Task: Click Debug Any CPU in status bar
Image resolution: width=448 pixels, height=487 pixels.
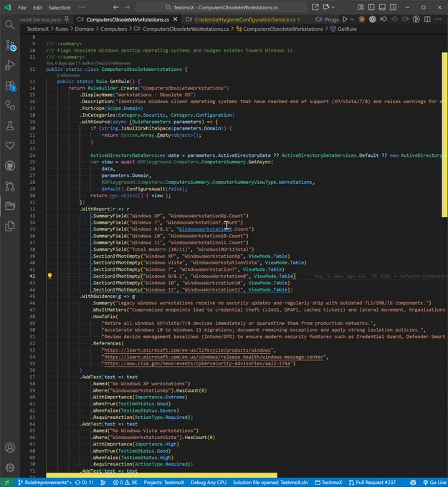Action: pyautogui.click(x=209, y=482)
